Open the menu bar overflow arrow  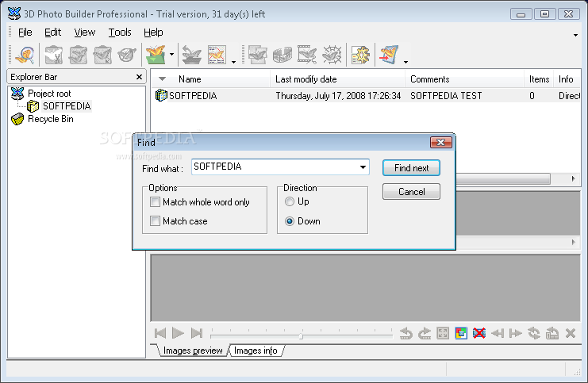575,35
